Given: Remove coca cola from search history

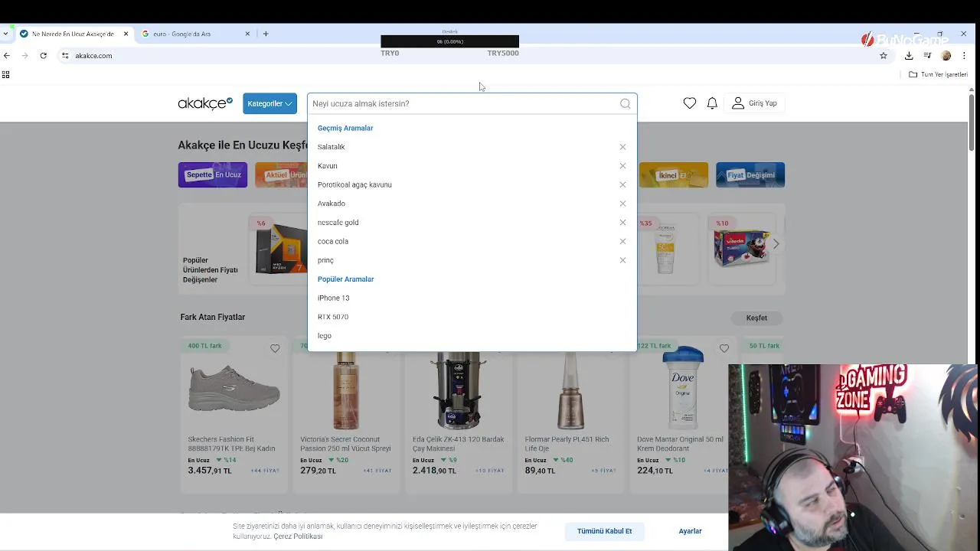Looking at the screenshot, I should point(622,241).
